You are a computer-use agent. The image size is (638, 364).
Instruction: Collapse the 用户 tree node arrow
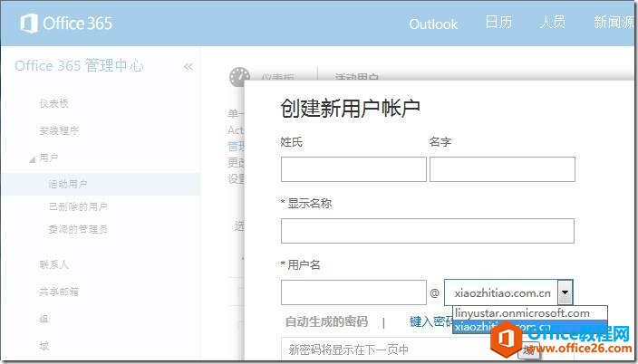pos(32,160)
